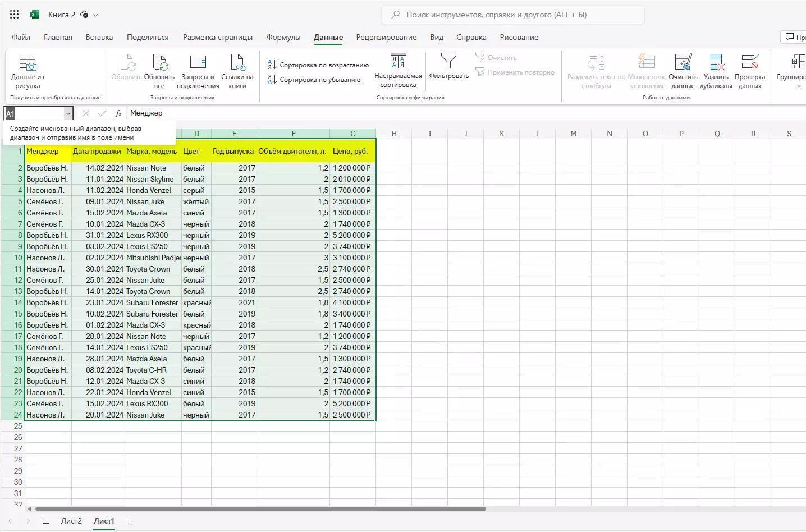Click the Data from Picture icon

tap(28, 63)
